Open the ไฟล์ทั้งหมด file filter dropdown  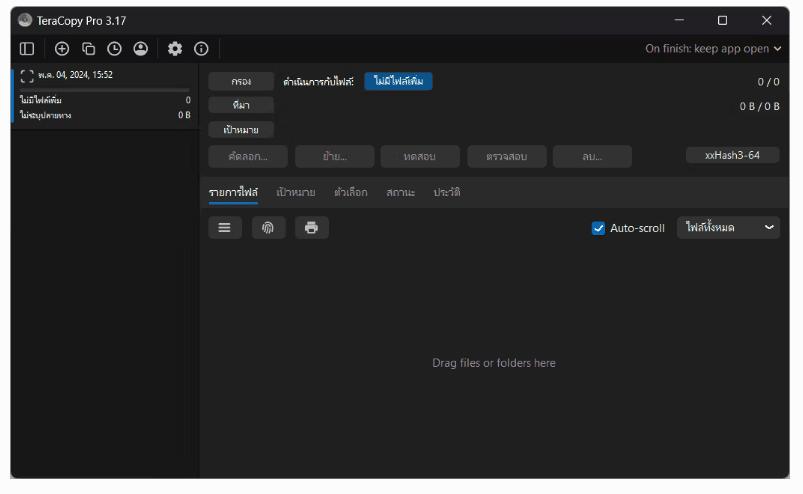728,228
